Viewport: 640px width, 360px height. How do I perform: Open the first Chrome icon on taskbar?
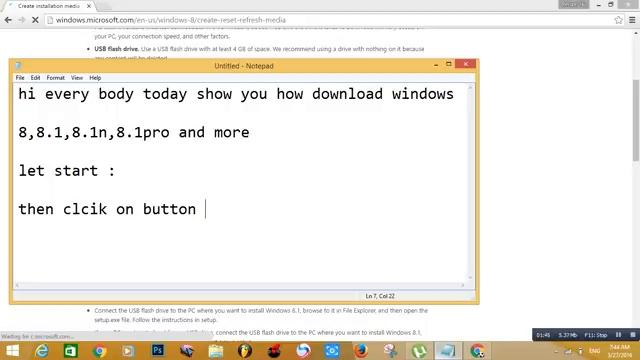point(99,351)
